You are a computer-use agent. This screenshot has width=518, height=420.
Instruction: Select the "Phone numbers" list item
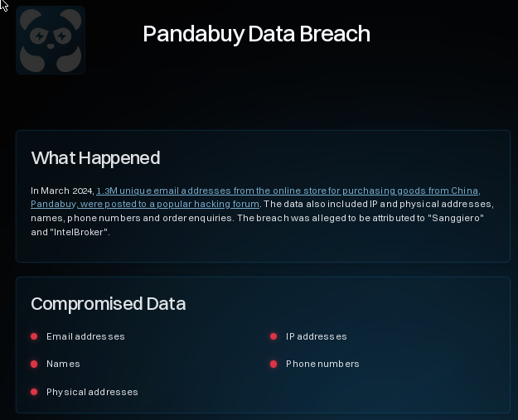click(322, 364)
